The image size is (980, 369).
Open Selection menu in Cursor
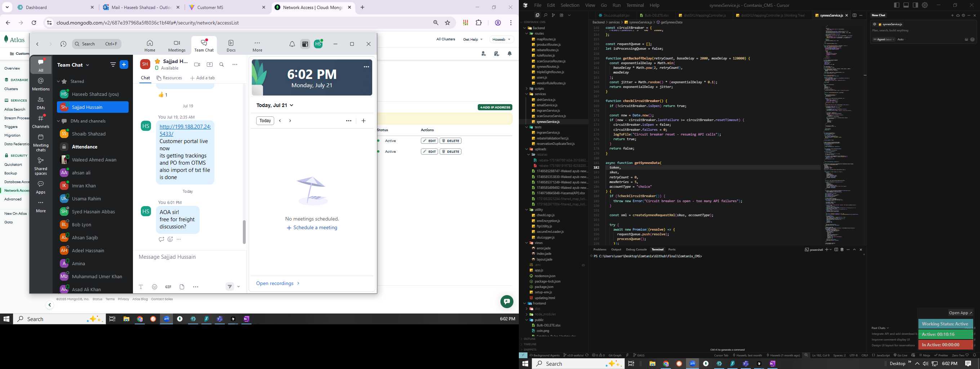(570, 5)
